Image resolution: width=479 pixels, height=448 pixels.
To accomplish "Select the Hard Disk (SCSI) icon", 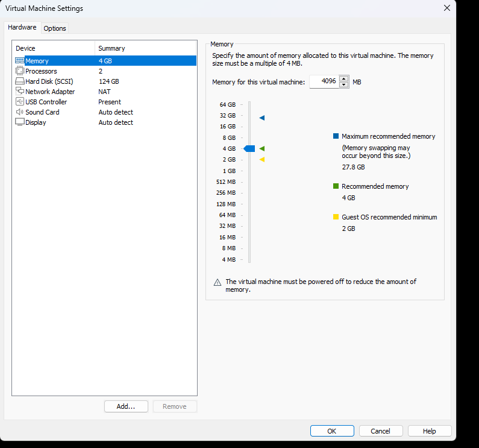I will coord(20,81).
